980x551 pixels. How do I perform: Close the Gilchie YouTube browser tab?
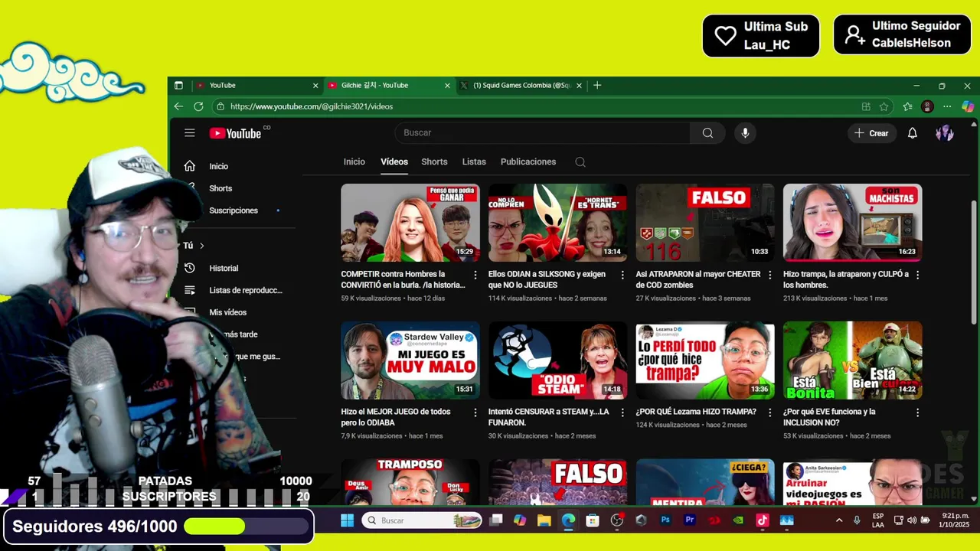tap(447, 85)
